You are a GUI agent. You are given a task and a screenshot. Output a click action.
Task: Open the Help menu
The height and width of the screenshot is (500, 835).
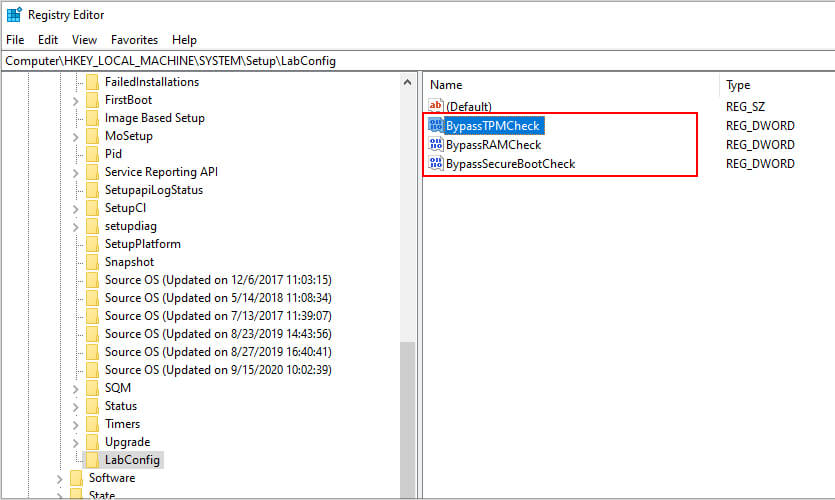[184, 40]
